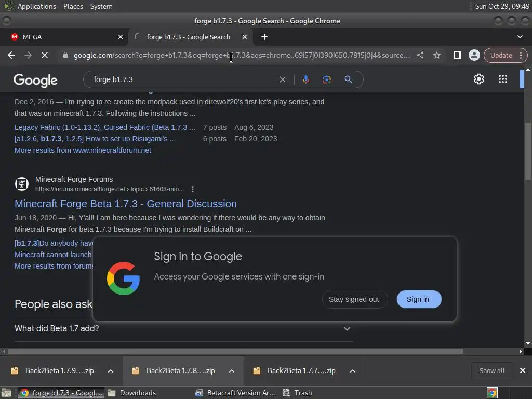
Task: Switch to Betacraft Version Archive taskbar window
Action: [x=236, y=393]
